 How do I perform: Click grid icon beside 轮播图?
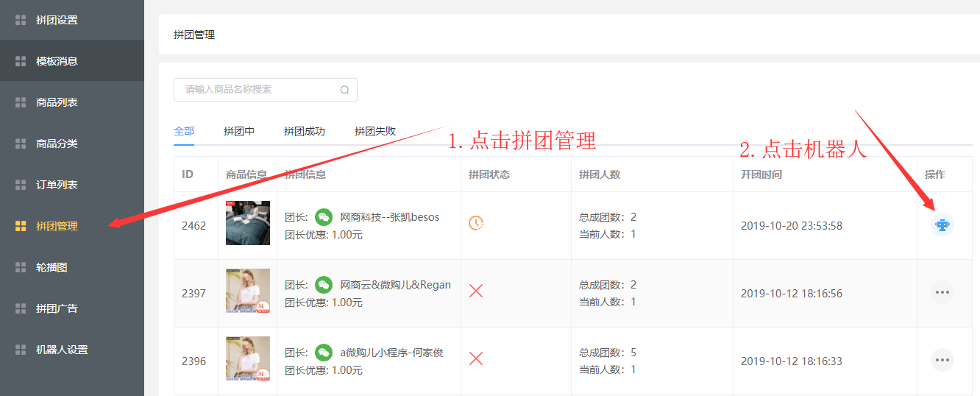(21, 267)
